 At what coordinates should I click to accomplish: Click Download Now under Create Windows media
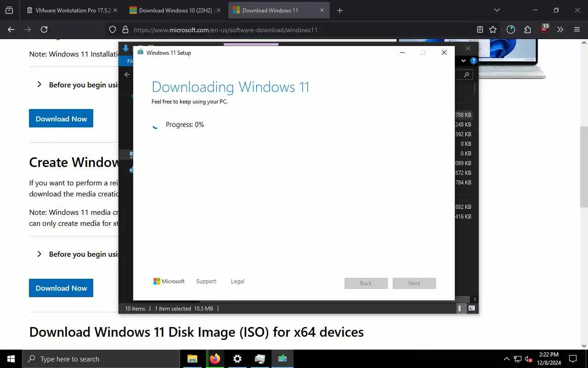(61, 288)
